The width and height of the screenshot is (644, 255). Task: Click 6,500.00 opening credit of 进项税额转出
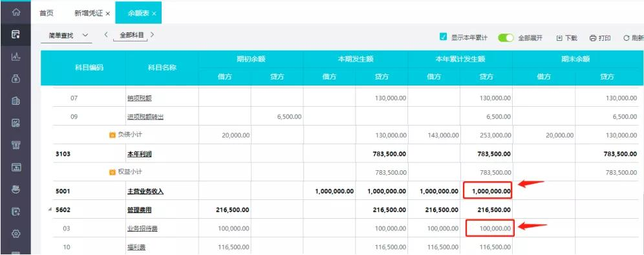coord(290,116)
